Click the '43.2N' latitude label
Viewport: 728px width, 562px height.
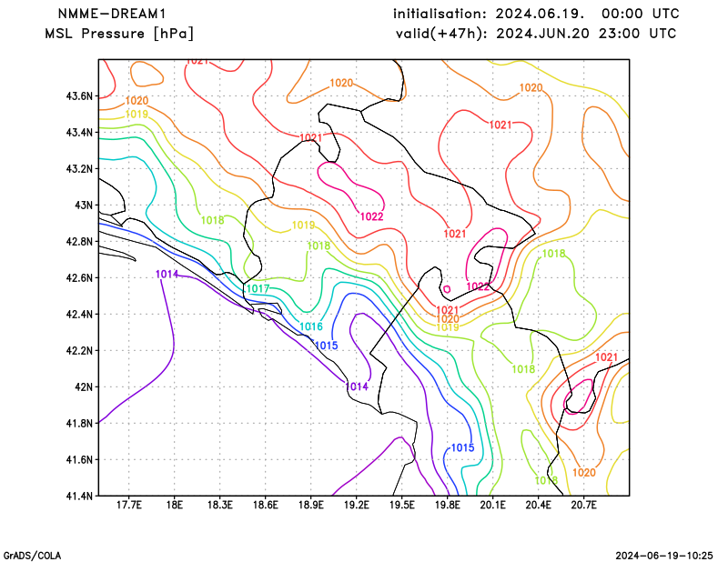tap(79, 169)
